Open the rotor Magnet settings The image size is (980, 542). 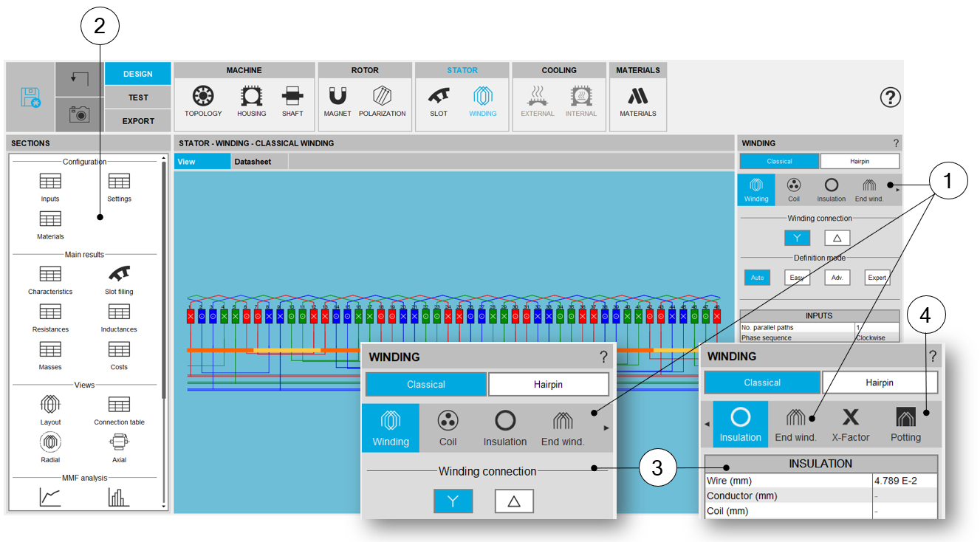(337, 100)
